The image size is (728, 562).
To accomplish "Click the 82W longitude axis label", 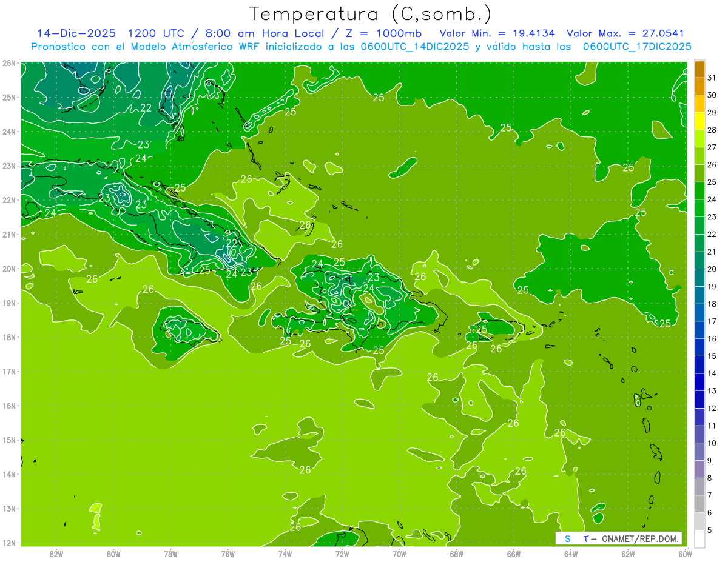I will pyautogui.click(x=56, y=554).
